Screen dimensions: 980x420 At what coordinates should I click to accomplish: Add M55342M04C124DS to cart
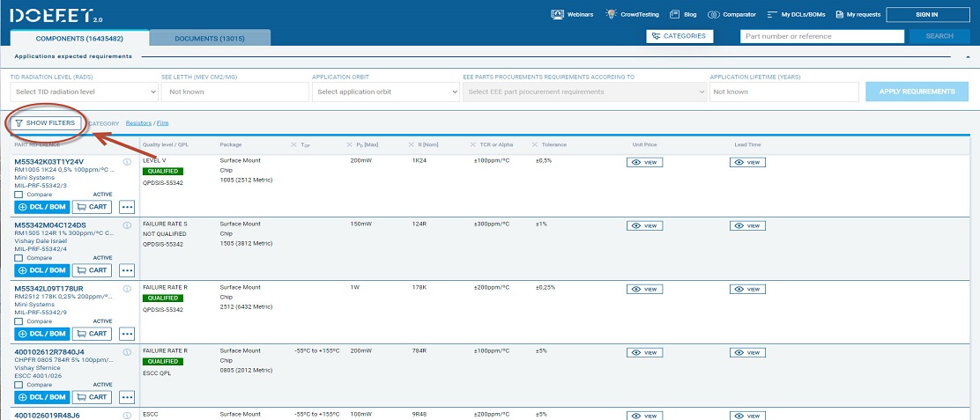pos(92,270)
